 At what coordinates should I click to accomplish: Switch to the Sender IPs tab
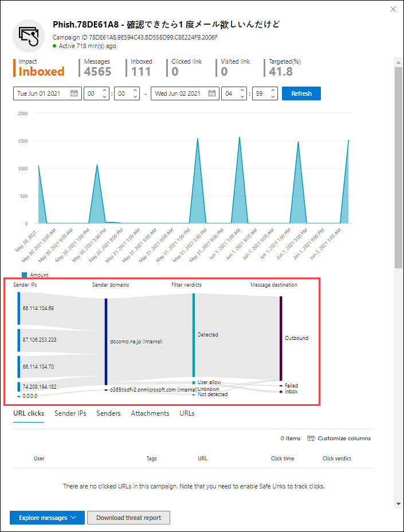(x=70, y=413)
